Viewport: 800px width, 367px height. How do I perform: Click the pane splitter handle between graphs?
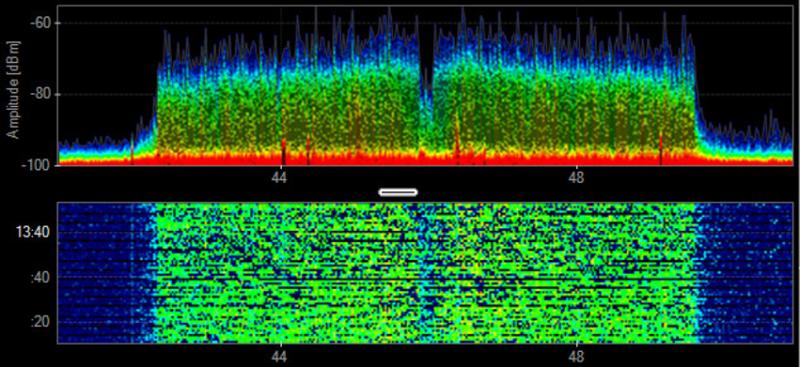point(398,192)
